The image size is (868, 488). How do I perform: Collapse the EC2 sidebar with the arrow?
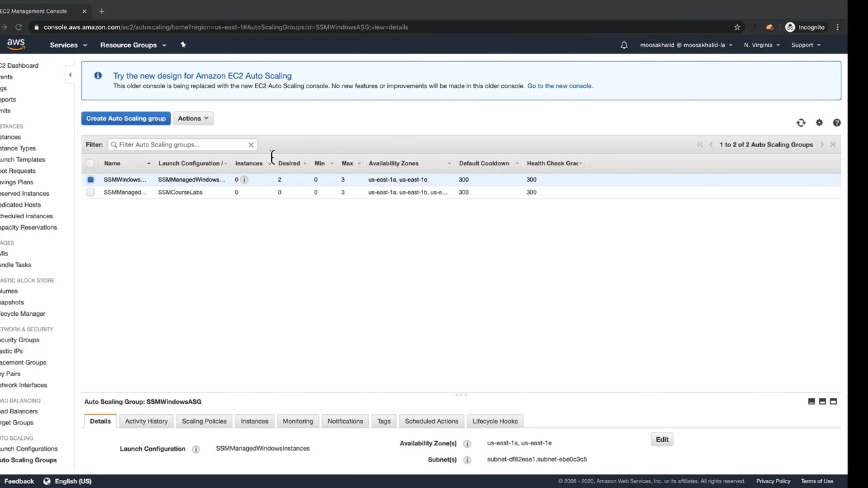point(70,75)
